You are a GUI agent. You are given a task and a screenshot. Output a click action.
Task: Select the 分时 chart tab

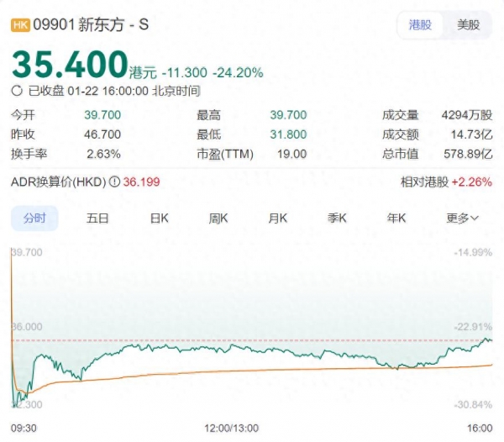tap(34, 218)
